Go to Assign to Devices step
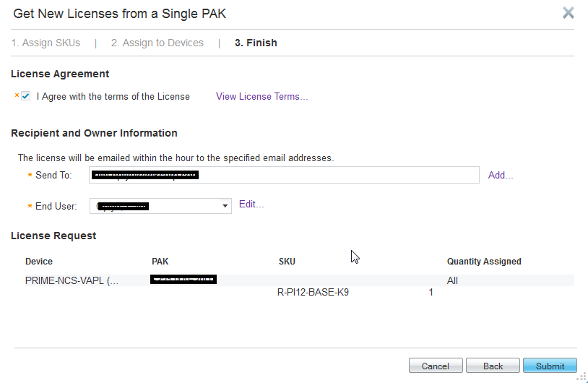 click(157, 43)
